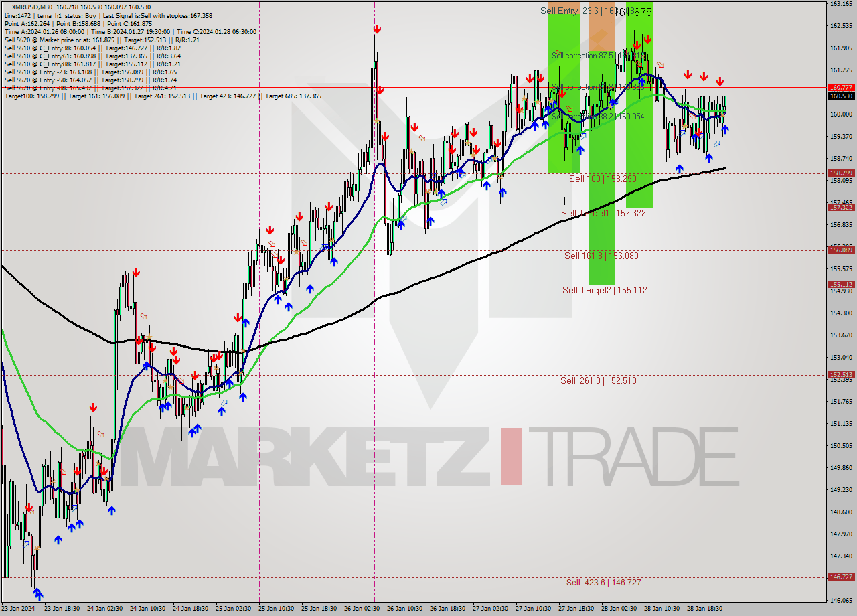Select the red 156.089 price tag on axis

coord(841,250)
